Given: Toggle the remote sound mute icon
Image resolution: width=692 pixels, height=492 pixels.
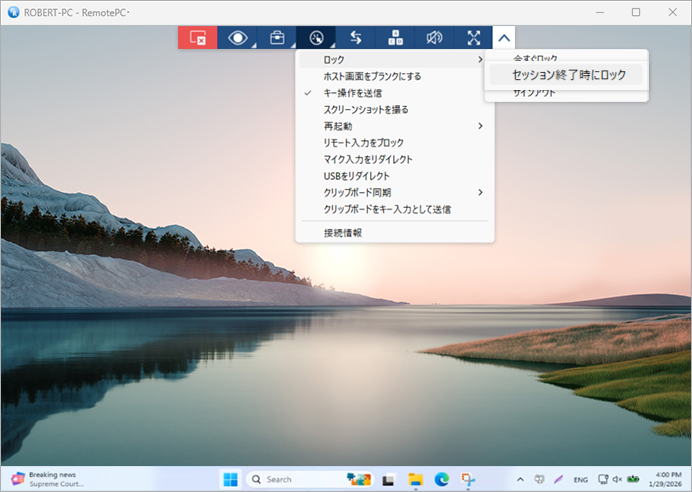Looking at the screenshot, I should [x=434, y=38].
